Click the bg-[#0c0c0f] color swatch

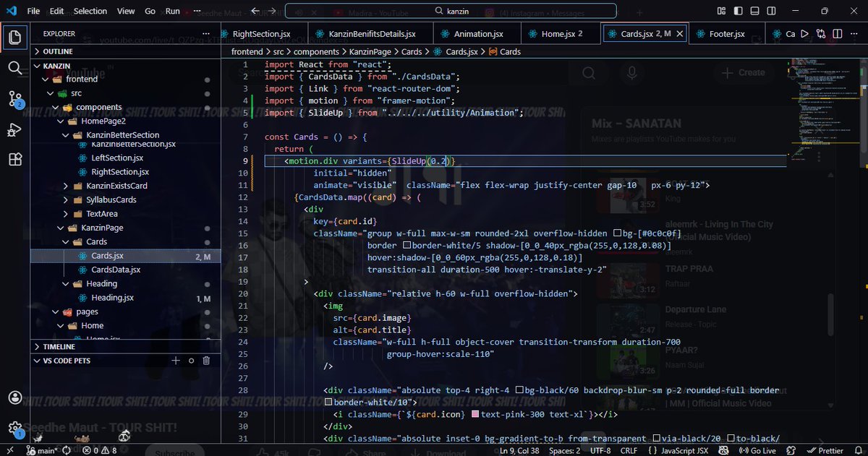(x=617, y=233)
